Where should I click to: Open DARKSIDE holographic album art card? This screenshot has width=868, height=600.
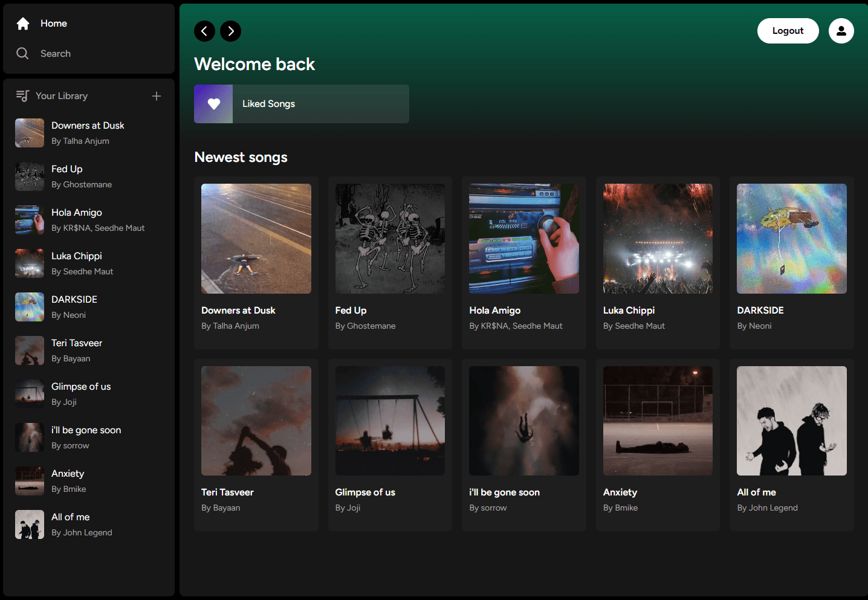(x=792, y=239)
